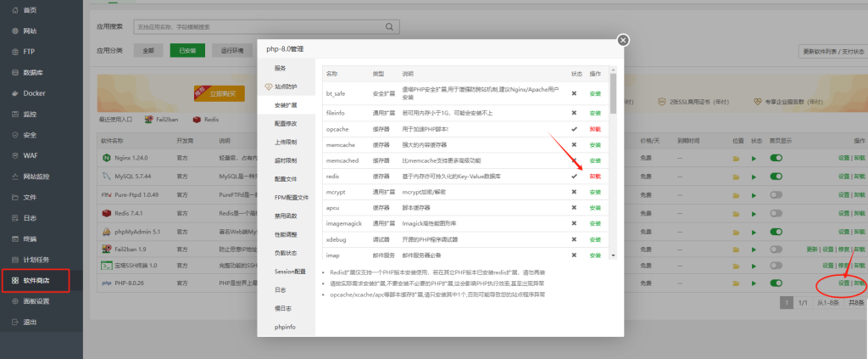Click the Nginx 1.24.0 icon
Image resolution: width=868 pixels, height=359 pixels.
coord(107,158)
